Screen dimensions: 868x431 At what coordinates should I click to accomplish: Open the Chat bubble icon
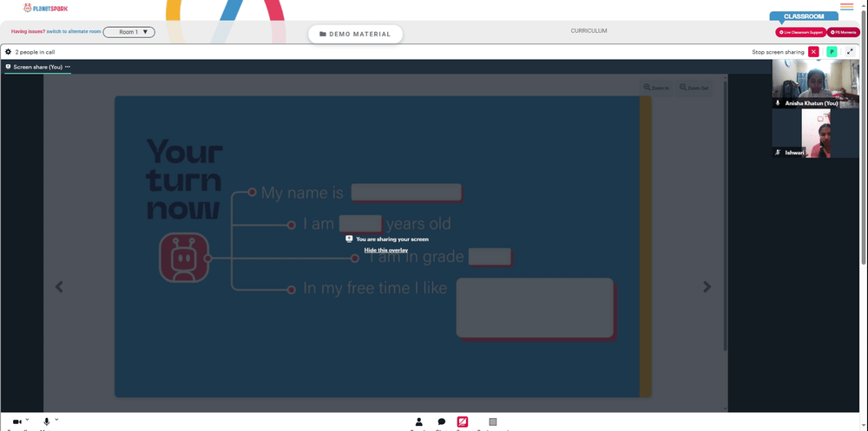442,421
